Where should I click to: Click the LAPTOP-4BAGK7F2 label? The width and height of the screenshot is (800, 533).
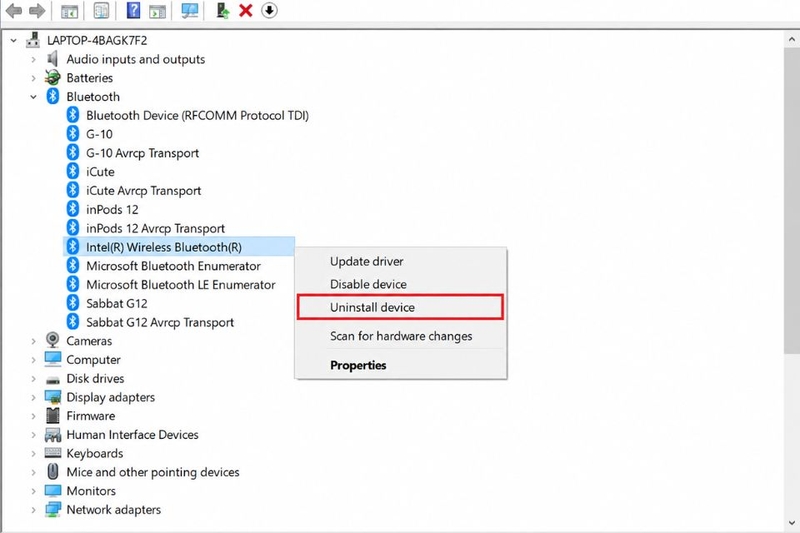click(x=97, y=40)
